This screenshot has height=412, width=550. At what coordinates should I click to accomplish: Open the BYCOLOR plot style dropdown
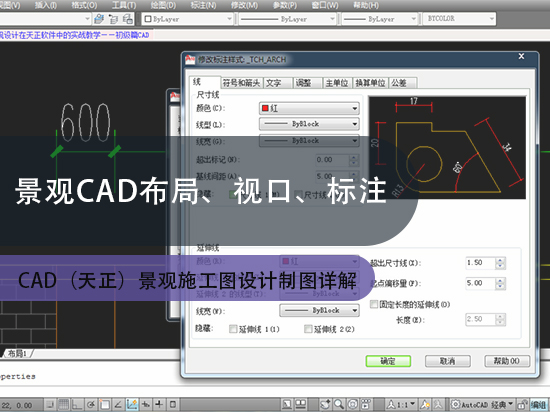[459, 19]
